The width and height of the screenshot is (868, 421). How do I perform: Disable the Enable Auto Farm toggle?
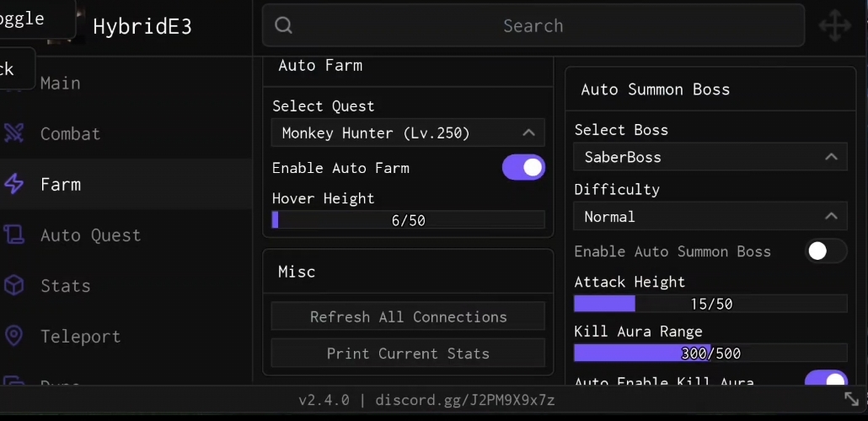pos(523,168)
